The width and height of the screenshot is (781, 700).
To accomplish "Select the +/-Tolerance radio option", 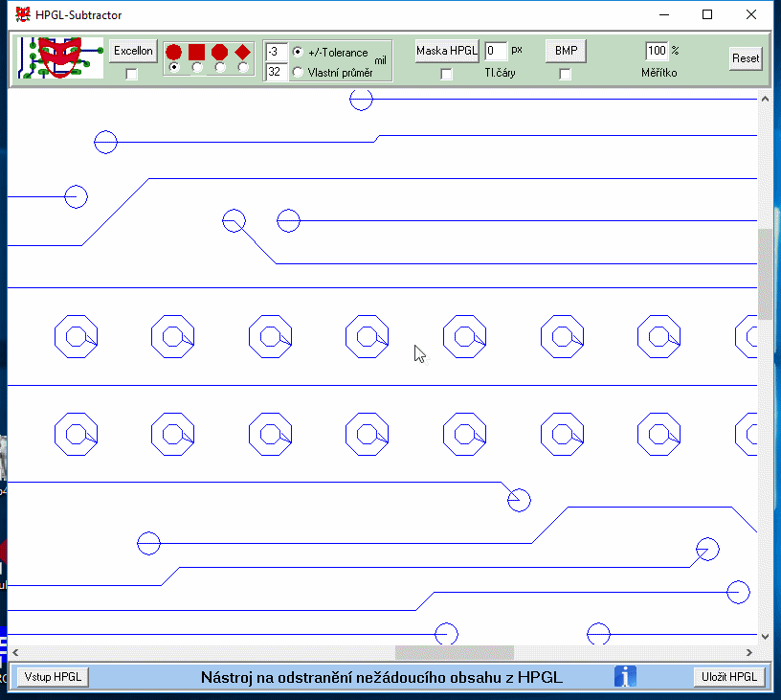I will point(298,52).
